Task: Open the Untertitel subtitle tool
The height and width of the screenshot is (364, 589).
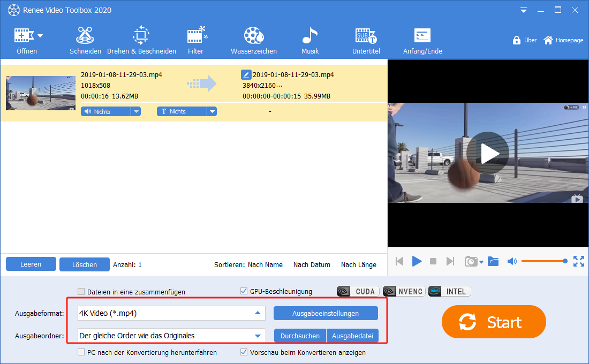Action: tap(366, 40)
